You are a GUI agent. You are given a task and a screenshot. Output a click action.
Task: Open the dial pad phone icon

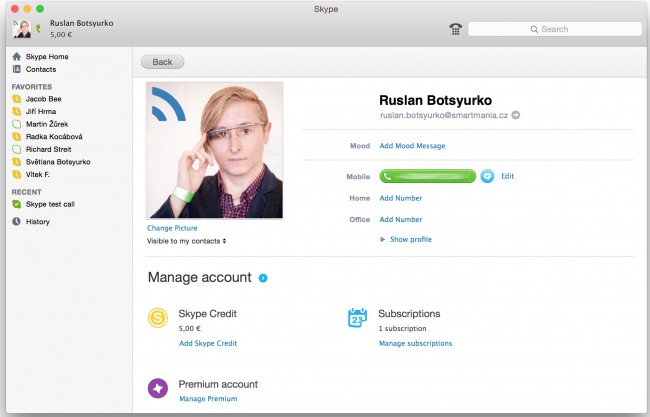[x=455, y=29]
